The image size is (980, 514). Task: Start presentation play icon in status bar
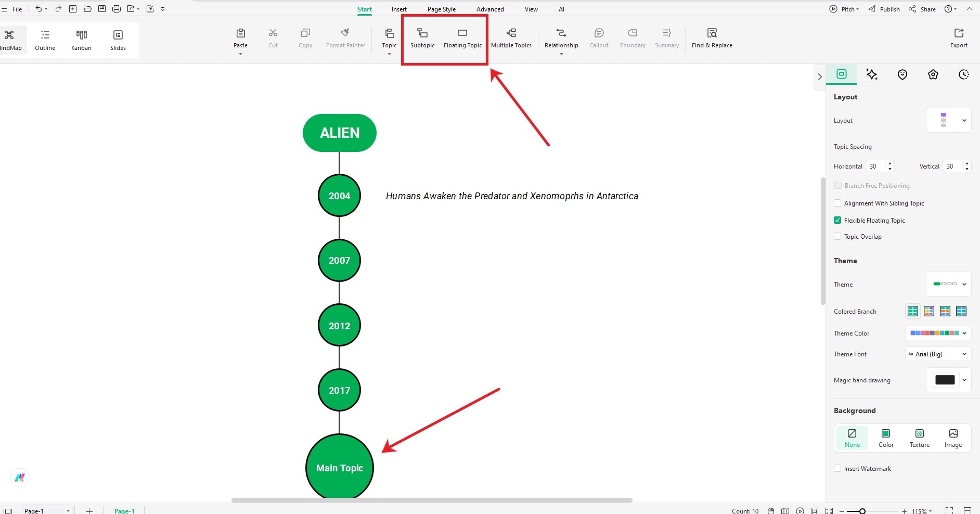[x=800, y=511]
